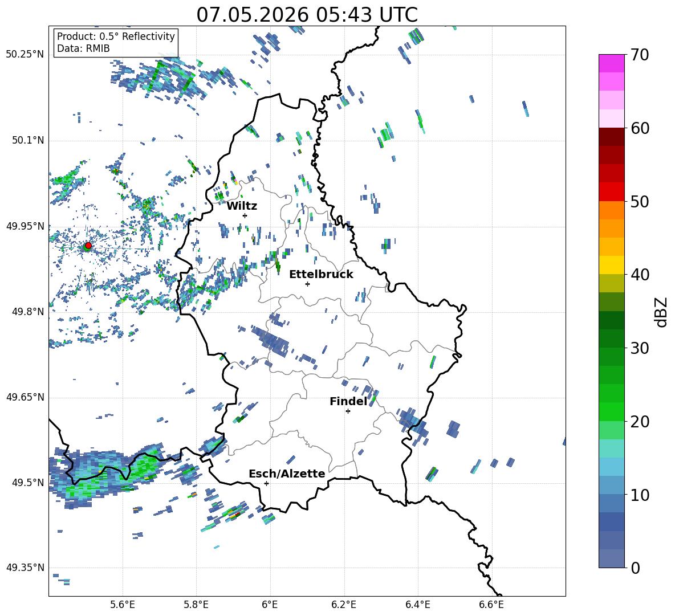Click the Data: RMIB source text

click(x=83, y=48)
